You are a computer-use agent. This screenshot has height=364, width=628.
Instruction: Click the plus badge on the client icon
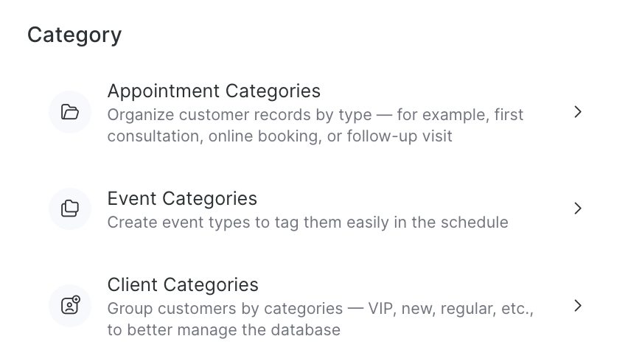pos(75,300)
